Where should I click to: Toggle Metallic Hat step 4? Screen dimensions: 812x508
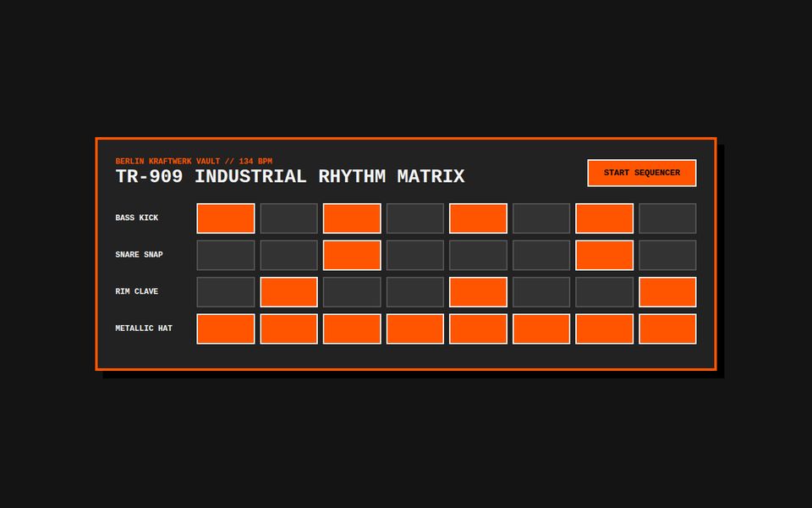coord(415,329)
